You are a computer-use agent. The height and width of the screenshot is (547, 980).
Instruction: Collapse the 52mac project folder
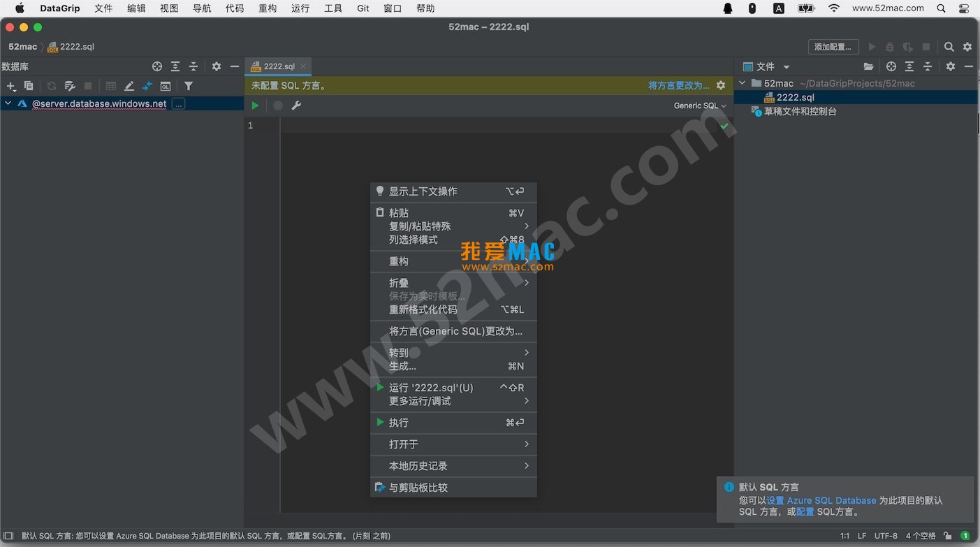tap(743, 83)
